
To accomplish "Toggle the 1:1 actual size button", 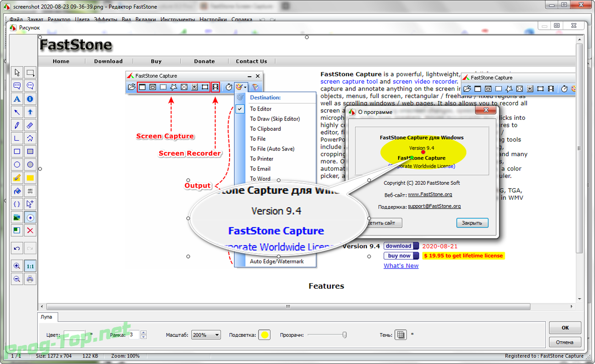I will (x=30, y=266).
